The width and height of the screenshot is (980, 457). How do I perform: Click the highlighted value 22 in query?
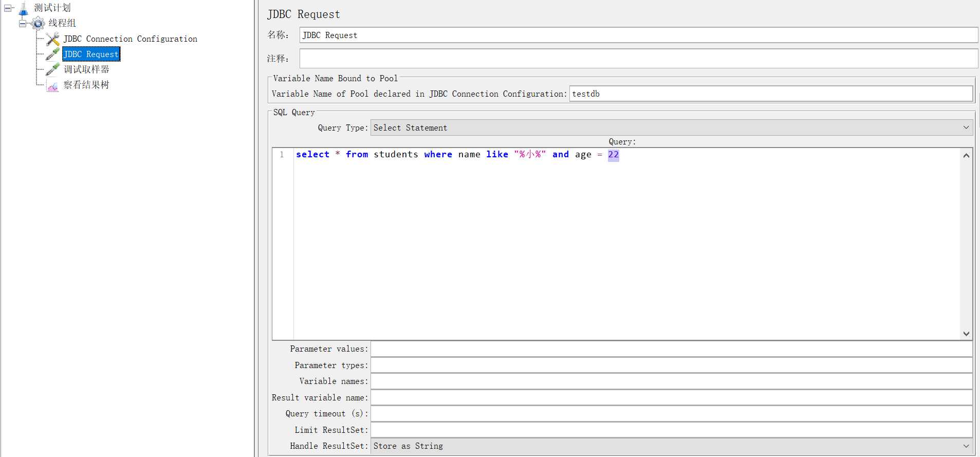[x=614, y=155]
